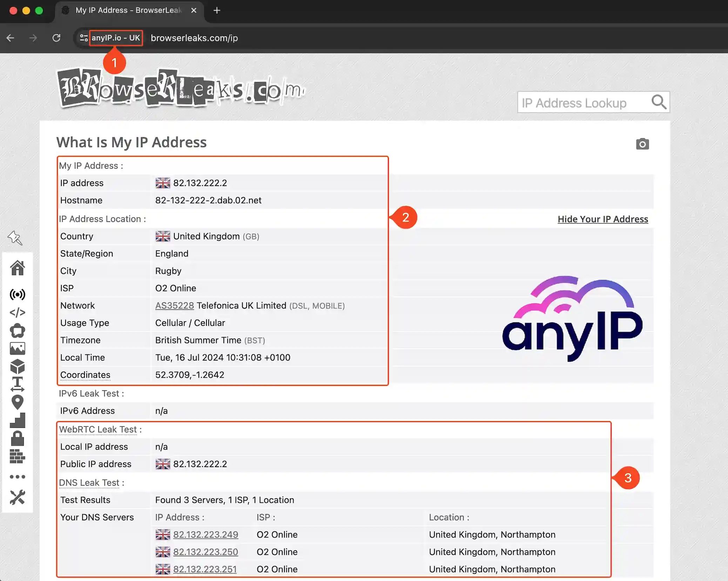Open the AS35228 network link
728x581 pixels.
[x=174, y=305]
